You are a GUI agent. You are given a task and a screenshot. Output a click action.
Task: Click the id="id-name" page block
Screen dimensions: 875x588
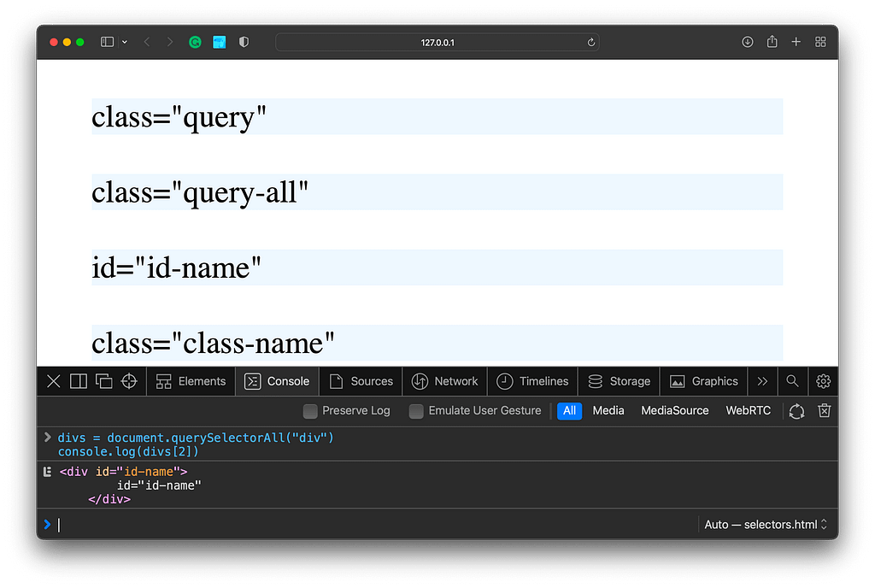pyautogui.click(x=437, y=268)
